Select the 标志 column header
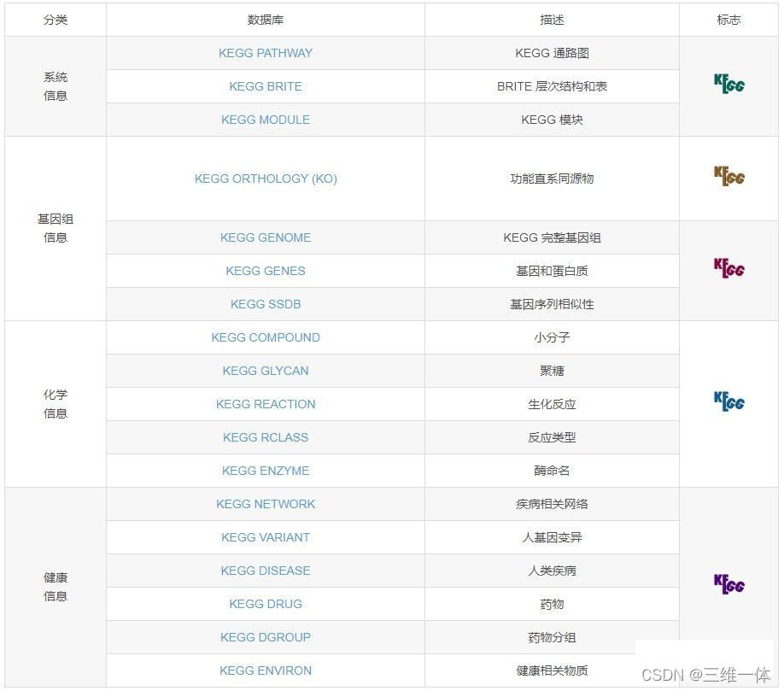Viewport: 784px width, 691px height. click(x=728, y=20)
